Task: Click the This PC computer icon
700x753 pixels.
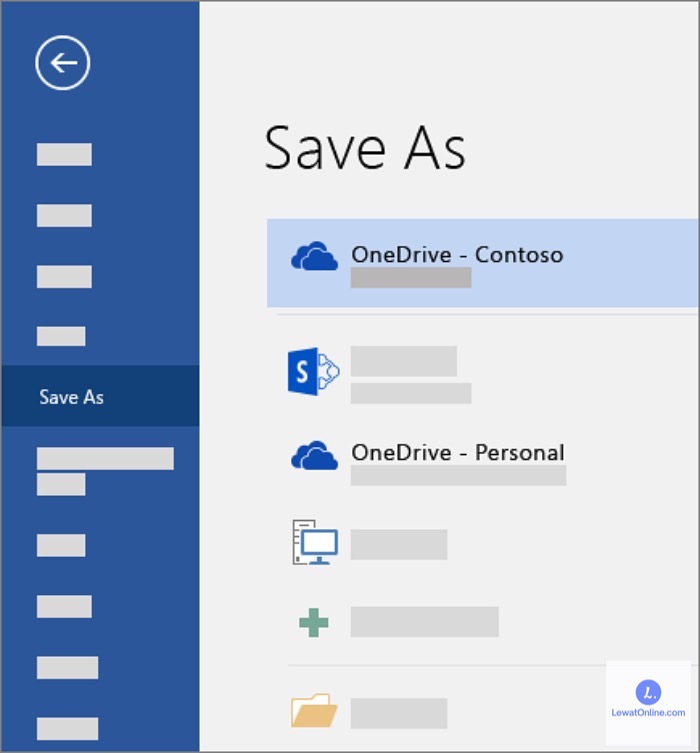Action: 315,542
